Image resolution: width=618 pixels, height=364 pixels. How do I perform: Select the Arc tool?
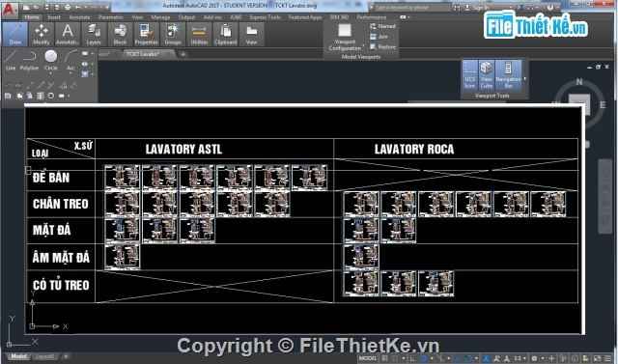70,60
